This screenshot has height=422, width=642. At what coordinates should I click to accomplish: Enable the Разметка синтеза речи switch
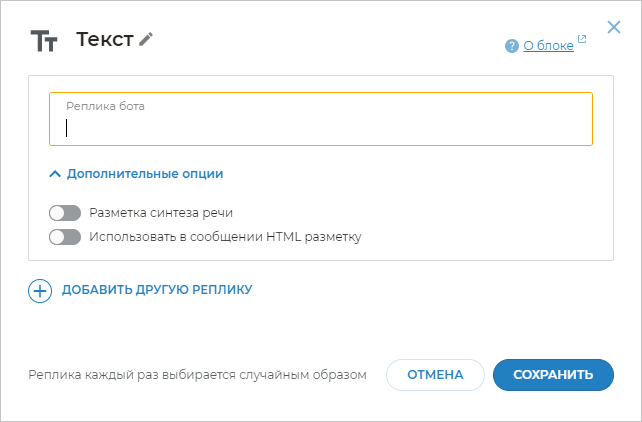64,213
